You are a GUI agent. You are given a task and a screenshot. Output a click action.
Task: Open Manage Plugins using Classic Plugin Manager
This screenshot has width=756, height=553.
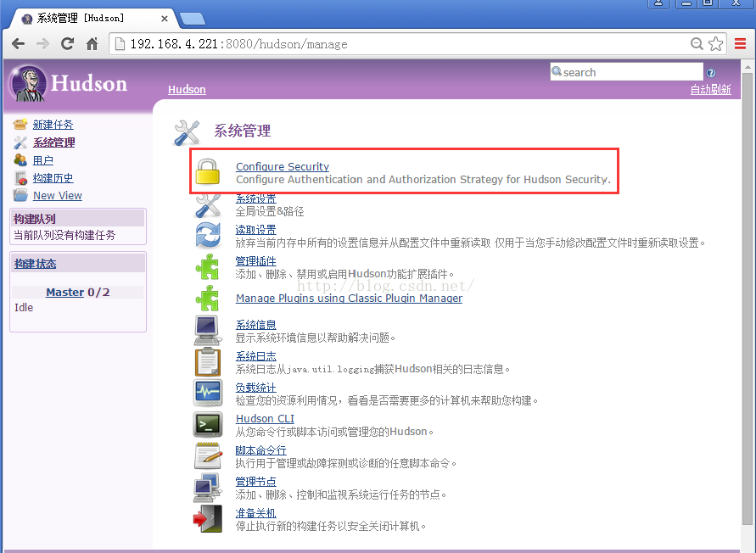349,298
